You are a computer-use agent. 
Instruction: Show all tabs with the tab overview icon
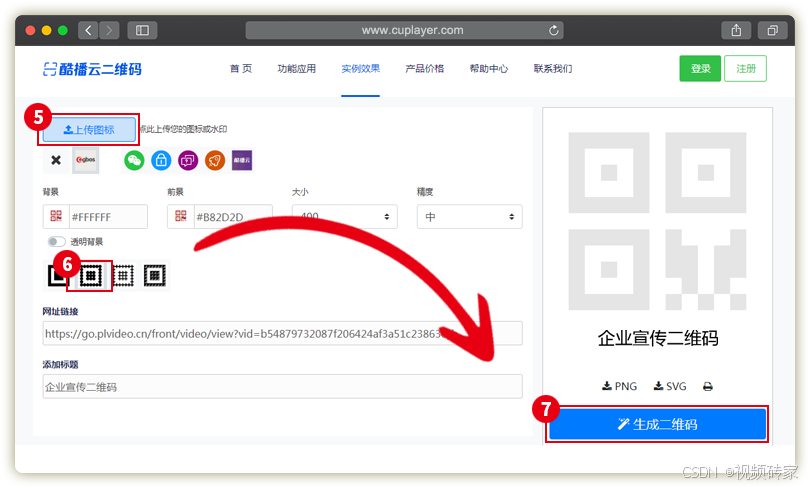tap(772, 30)
